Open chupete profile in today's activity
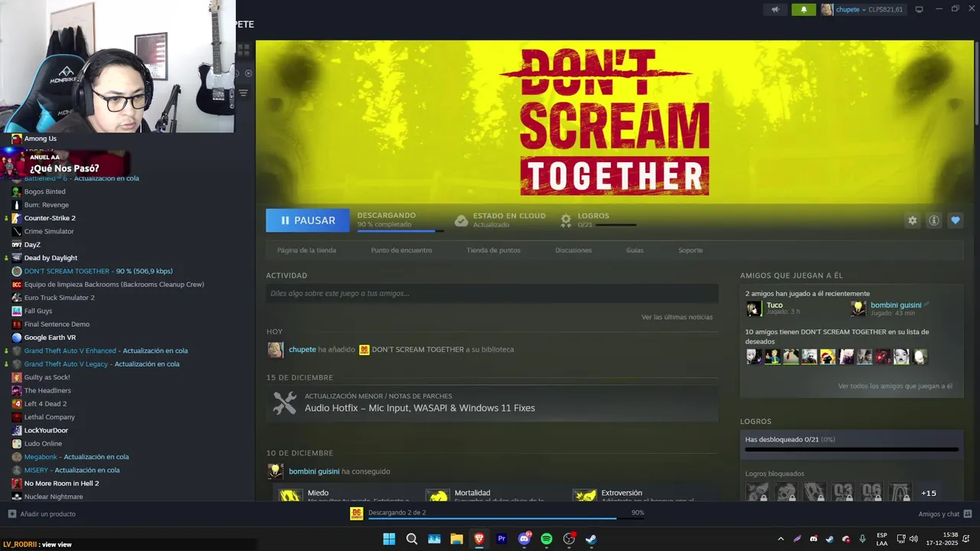Screen dimensions: 980x551 (x=302, y=350)
